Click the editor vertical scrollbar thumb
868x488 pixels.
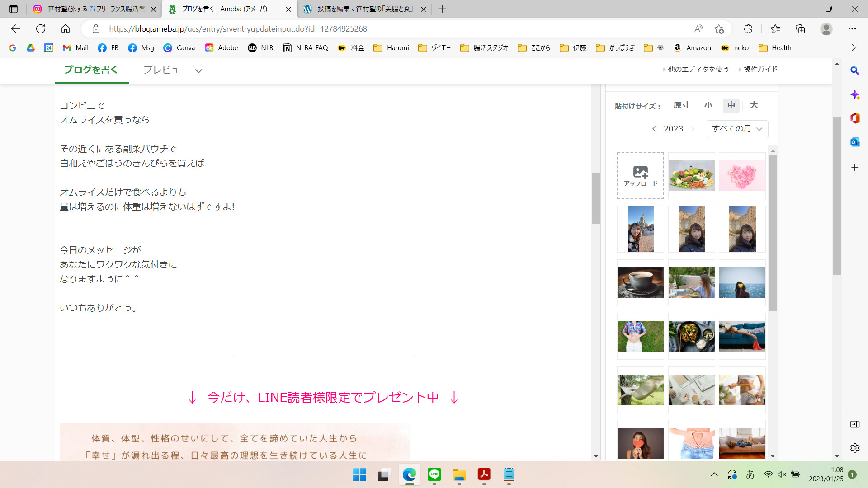point(596,198)
